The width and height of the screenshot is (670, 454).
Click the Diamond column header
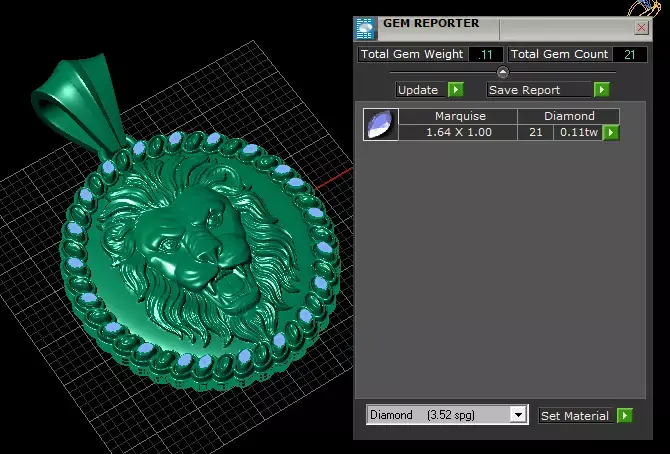tap(569, 116)
